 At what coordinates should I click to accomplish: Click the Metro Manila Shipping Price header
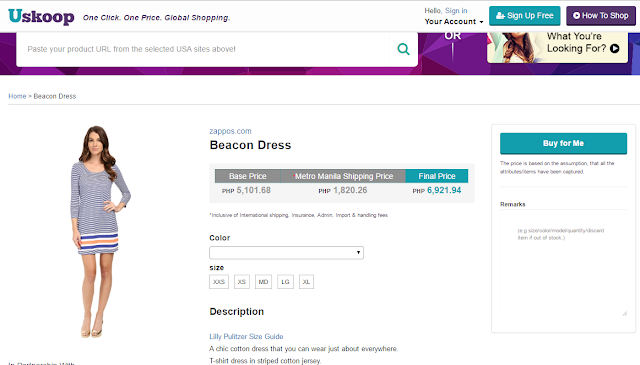(343, 176)
